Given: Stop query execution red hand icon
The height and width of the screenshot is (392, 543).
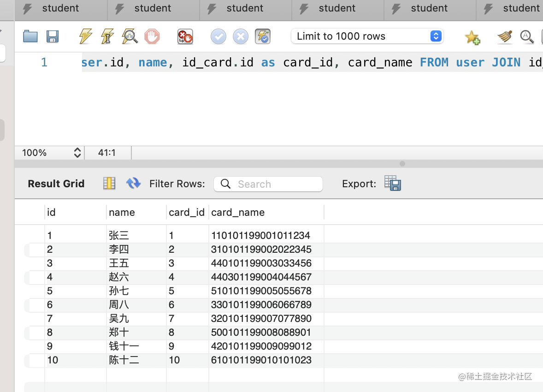Looking at the screenshot, I should point(152,36).
